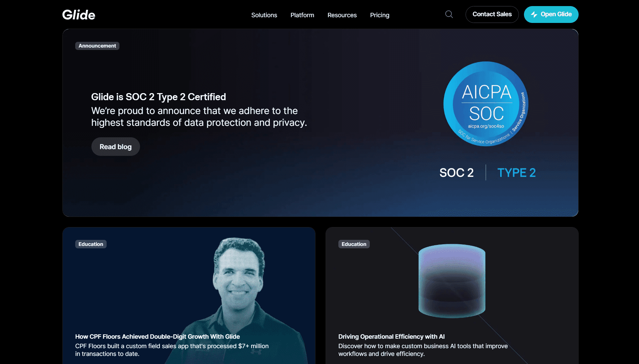
Task: Click the 'TYPE 2' blue label
Action: click(517, 173)
